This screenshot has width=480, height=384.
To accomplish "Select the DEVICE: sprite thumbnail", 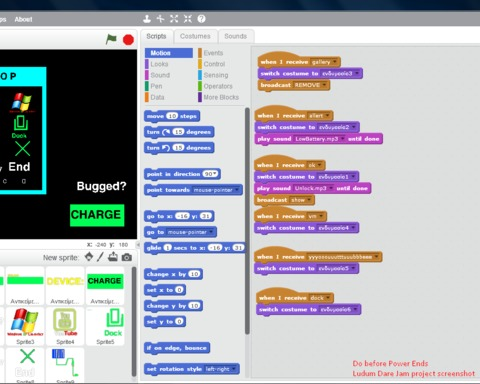I will pos(65,286).
